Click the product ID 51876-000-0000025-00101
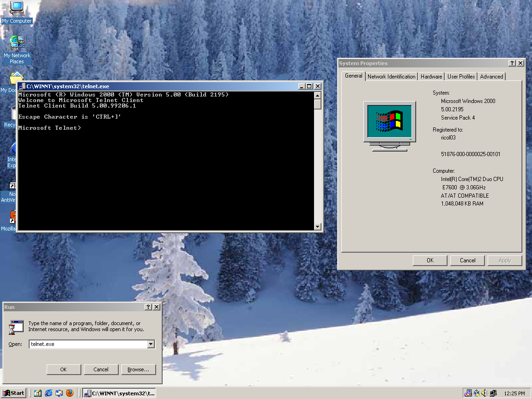 point(471,154)
